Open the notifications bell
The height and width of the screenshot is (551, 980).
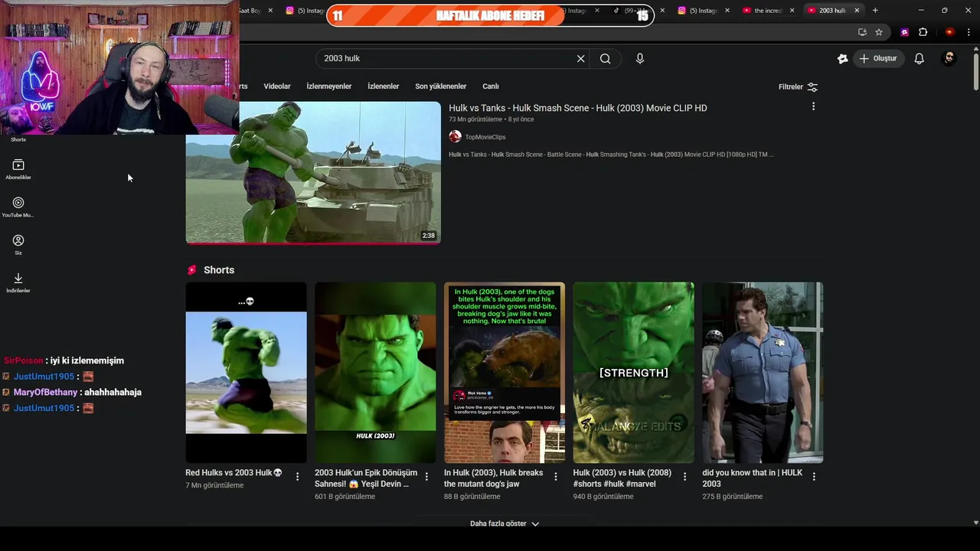919,59
